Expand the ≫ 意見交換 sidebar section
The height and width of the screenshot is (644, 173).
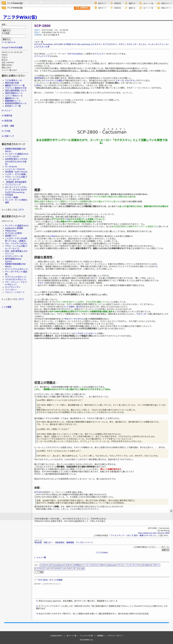[7, 121]
